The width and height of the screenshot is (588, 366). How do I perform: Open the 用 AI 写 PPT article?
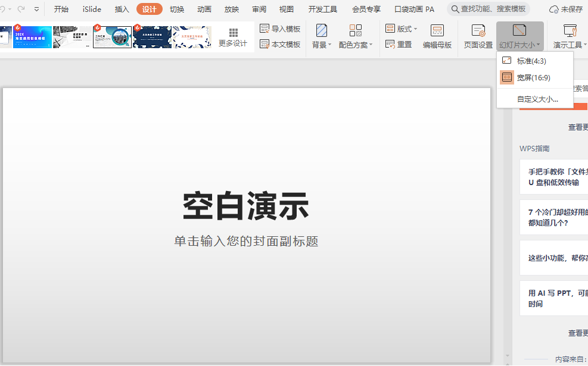coord(554,298)
